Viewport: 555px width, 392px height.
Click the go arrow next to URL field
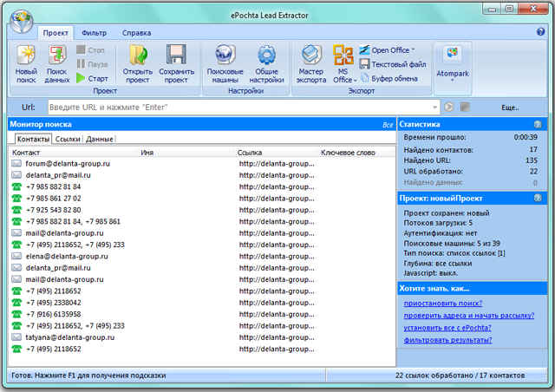coord(449,107)
